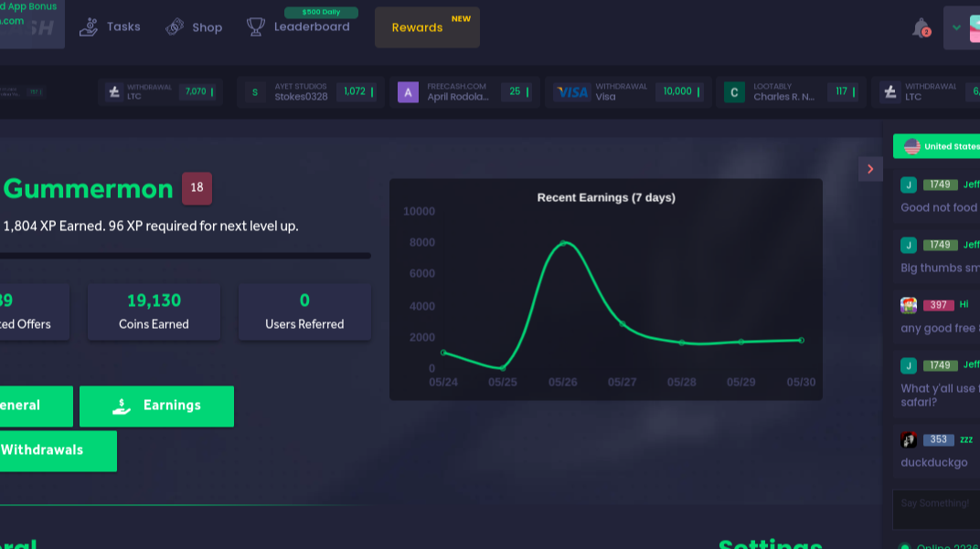
Task: Click Charles R. N.'s C avatar icon
Action: point(734,92)
